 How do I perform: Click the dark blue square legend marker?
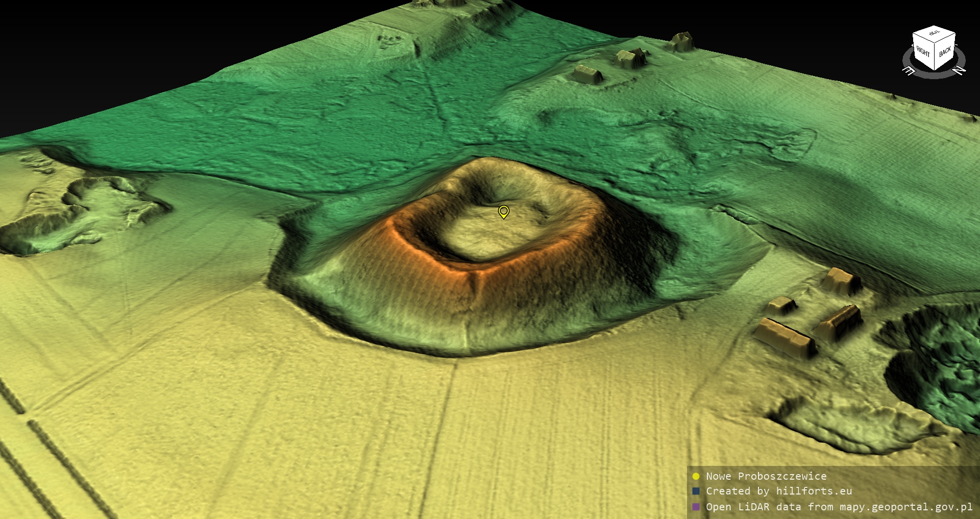[x=696, y=491]
